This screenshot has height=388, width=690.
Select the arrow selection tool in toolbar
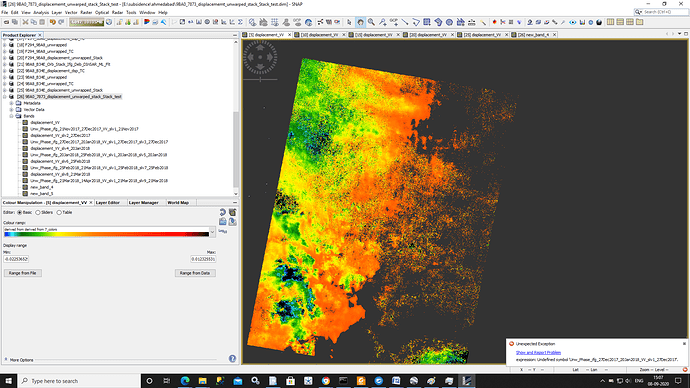click(x=349, y=22)
